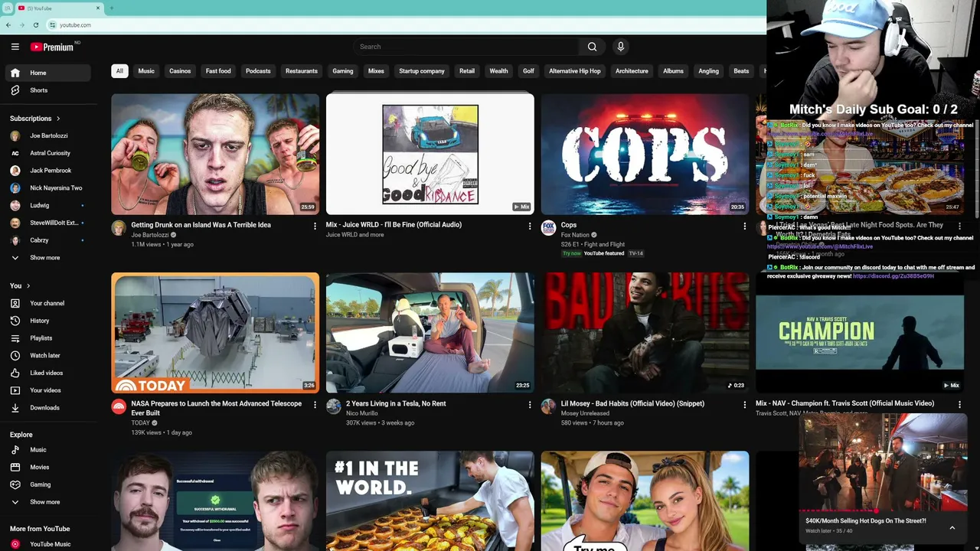Open Music under Explore in the sidebar

(48, 450)
